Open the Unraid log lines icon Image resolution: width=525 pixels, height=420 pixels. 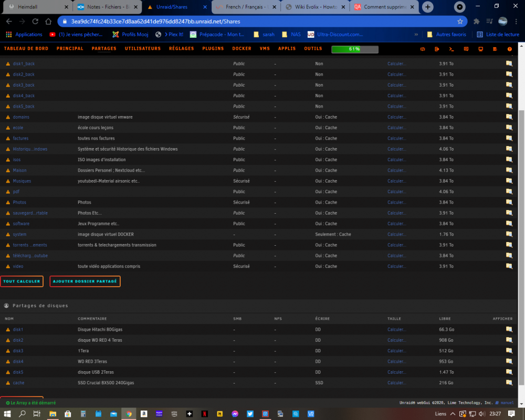[495, 49]
